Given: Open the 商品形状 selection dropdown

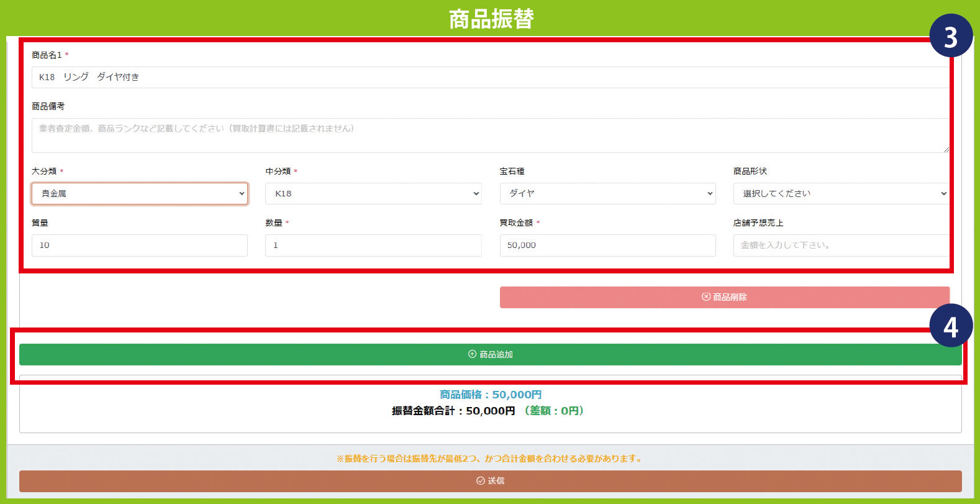Looking at the screenshot, I should click(840, 194).
